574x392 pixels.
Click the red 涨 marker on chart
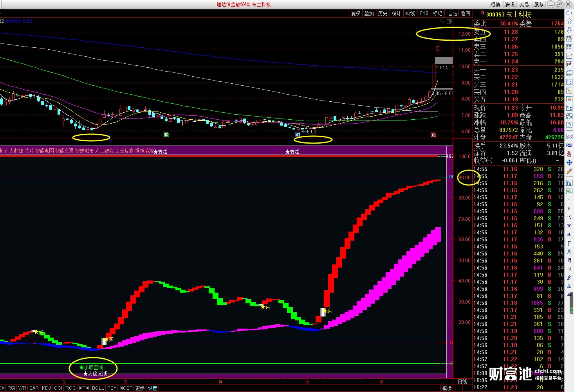433,135
